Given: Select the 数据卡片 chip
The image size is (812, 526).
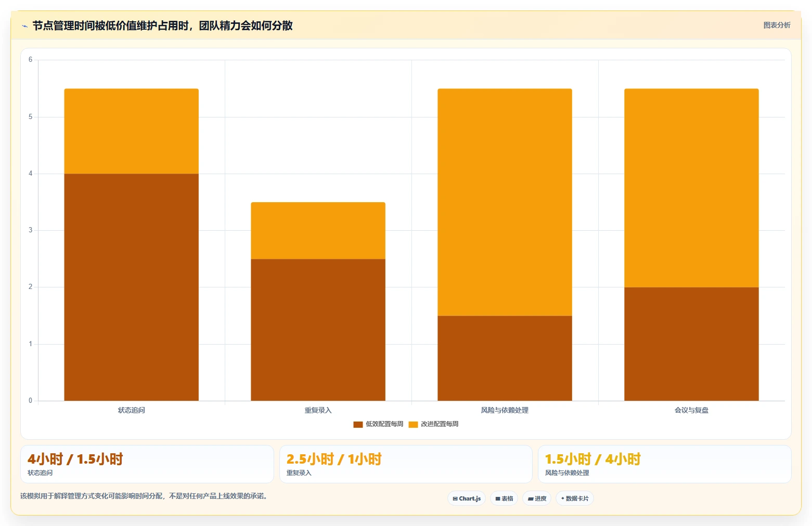Looking at the screenshot, I should click(x=575, y=498).
